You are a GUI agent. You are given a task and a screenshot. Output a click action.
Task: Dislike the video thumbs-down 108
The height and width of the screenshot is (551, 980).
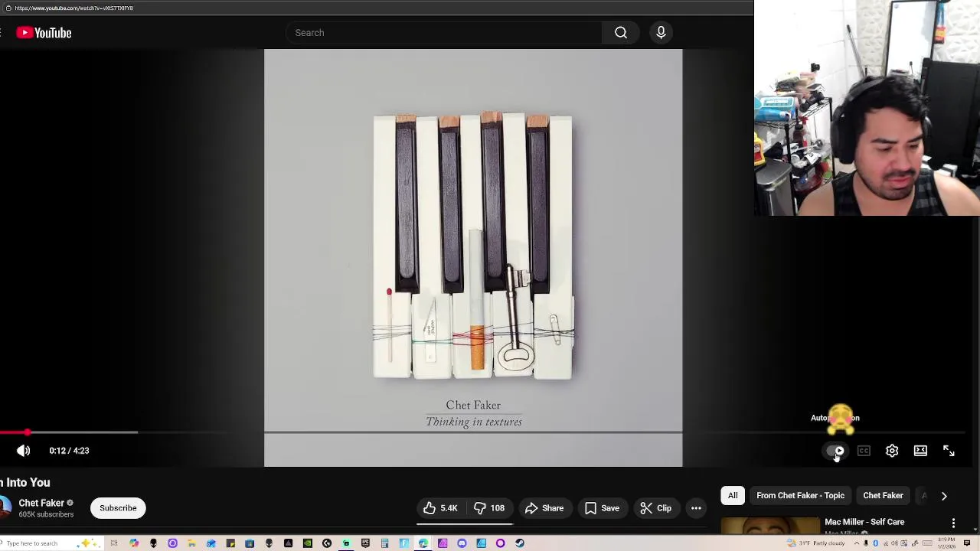coord(489,508)
